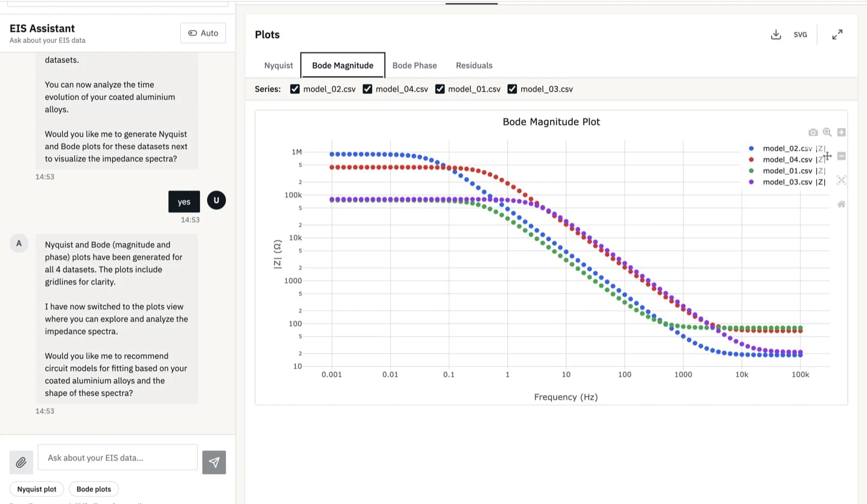
Task: Click the EIS Assistant heading
Action: pos(42,29)
